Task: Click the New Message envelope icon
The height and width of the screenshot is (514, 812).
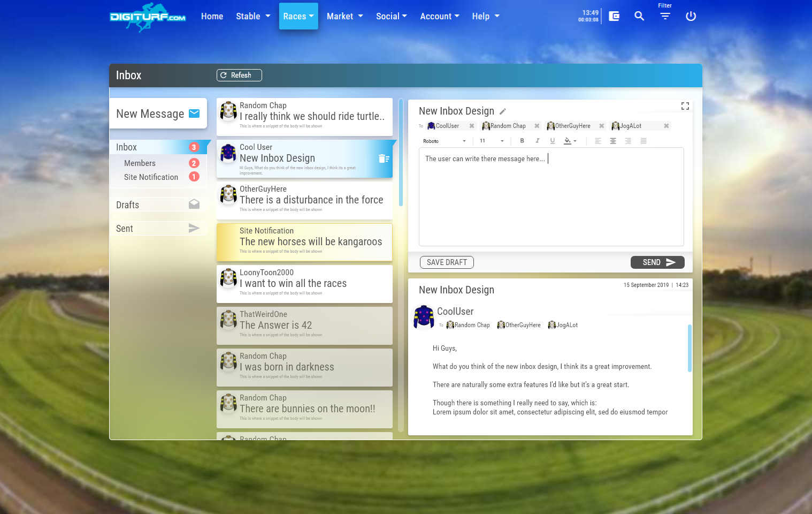Action: point(194,114)
